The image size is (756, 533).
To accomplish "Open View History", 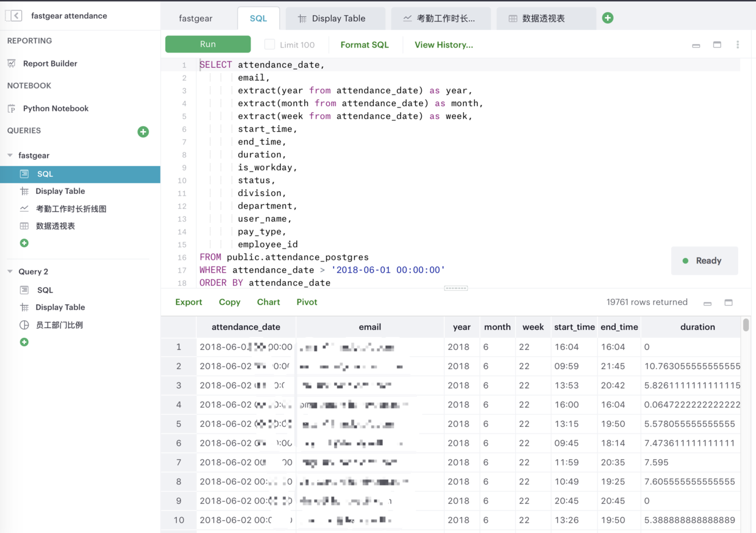I will pyautogui.click(x=444, y=45).
